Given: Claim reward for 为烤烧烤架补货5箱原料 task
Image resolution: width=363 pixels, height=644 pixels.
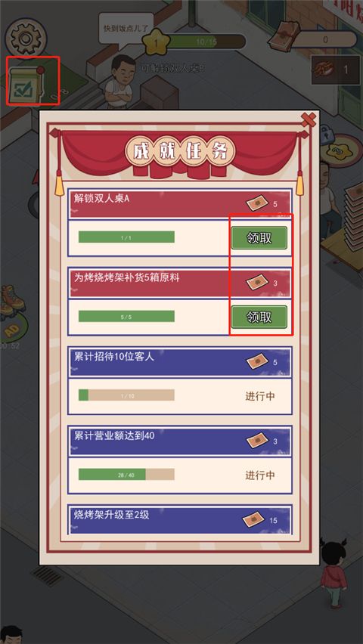Looking at the screenshot, I should click(x=259, y=317).
